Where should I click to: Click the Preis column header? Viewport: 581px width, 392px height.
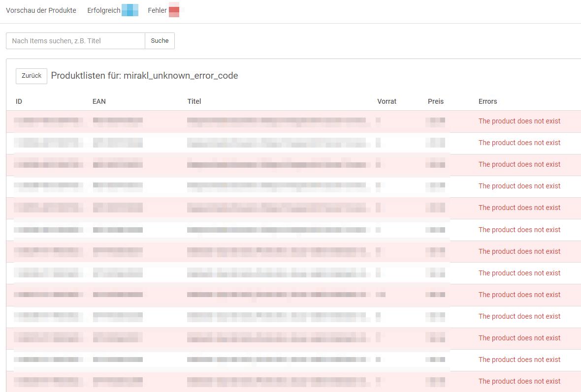(x=435, y=101)
